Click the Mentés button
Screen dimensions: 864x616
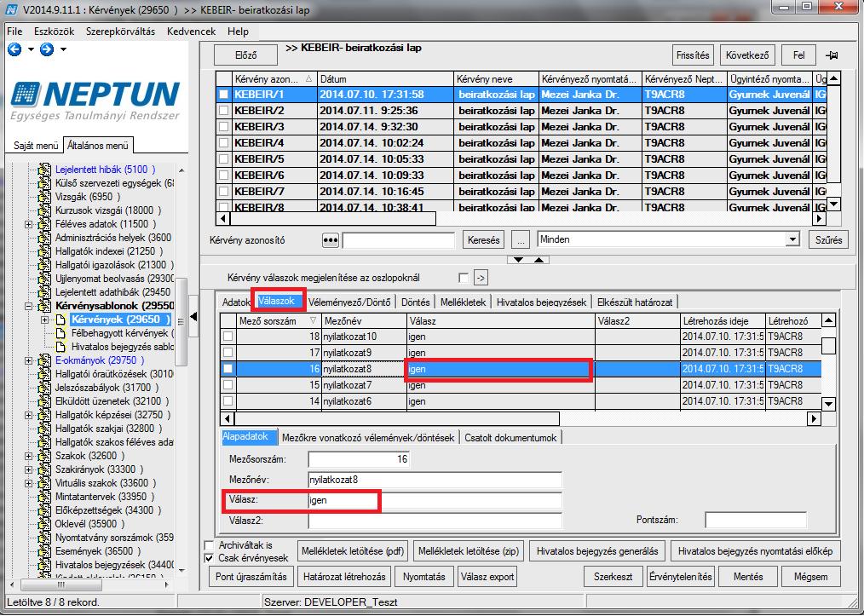pyautogui.click(x=748, y=577)
